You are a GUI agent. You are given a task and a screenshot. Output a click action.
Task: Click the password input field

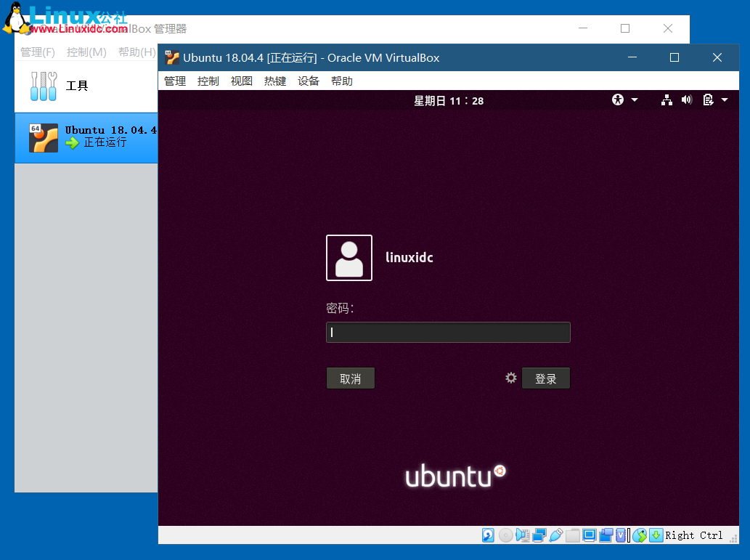point(448,332)
